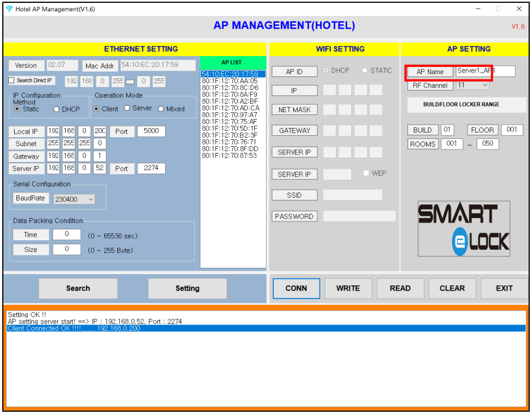Enable WEP encryption
The height and width of the screenshot is (414, 532).
click(x=366, y=174)
